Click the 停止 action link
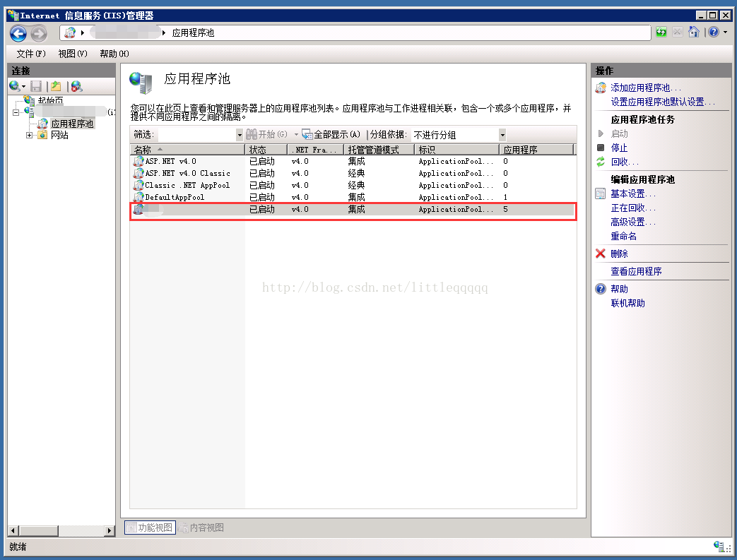The height and width of the screenshot is (560, 737). pyautogui.click(x=619, y=148)
